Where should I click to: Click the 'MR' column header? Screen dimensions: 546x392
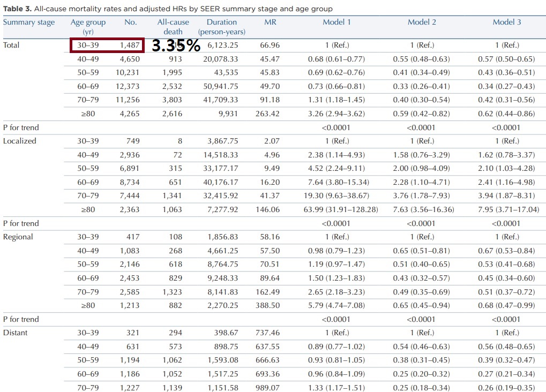(270, 22)
